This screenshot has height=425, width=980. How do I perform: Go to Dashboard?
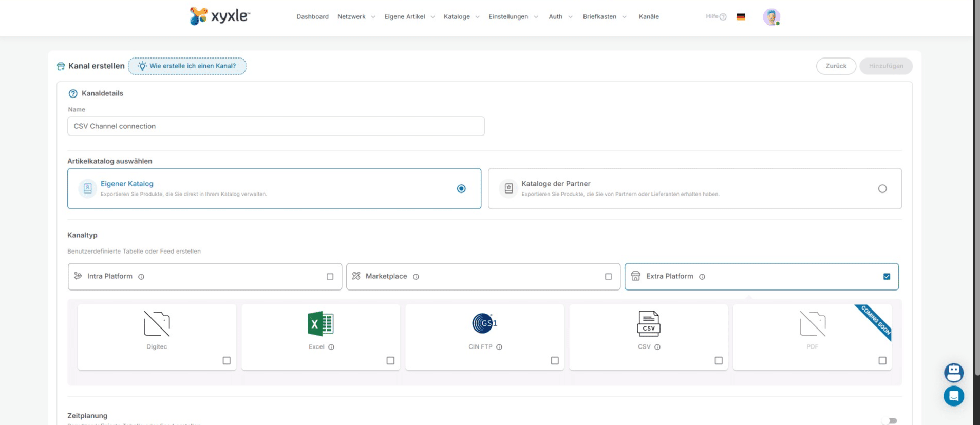[x=312, y=17]
